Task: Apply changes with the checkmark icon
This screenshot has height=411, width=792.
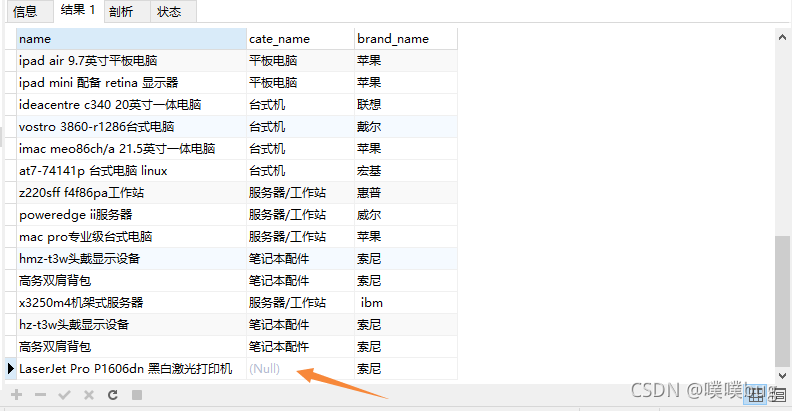Action: pyautogui.click(x=64, y=395)
